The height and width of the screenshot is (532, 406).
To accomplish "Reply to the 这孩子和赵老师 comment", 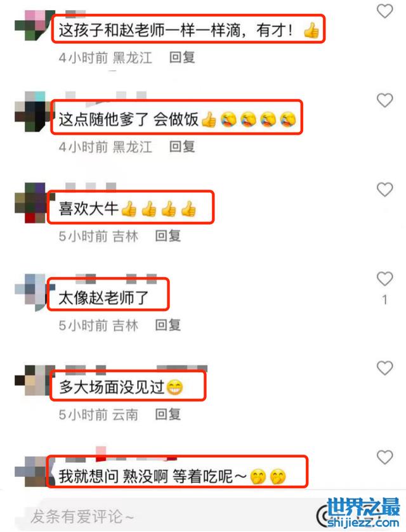I will coord(182,57).
